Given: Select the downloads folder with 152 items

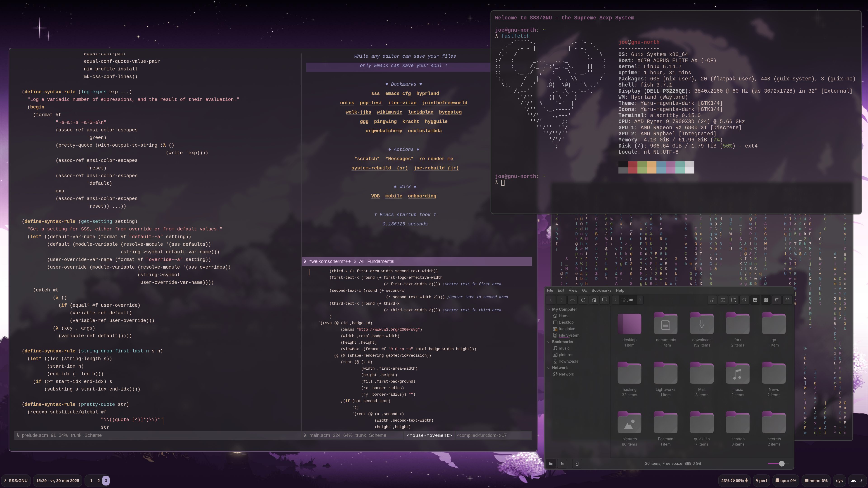Looking at the screenshot, I should [702, 324].
